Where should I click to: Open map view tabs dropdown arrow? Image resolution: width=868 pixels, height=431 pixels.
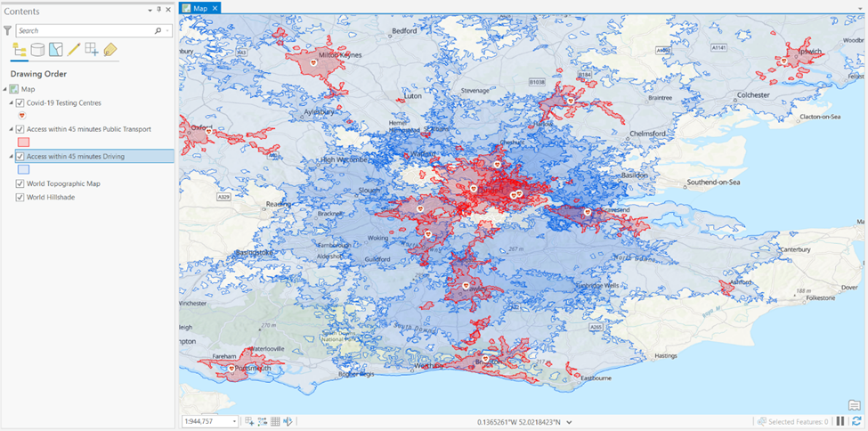pyautogui.click(x=862, y=10)
